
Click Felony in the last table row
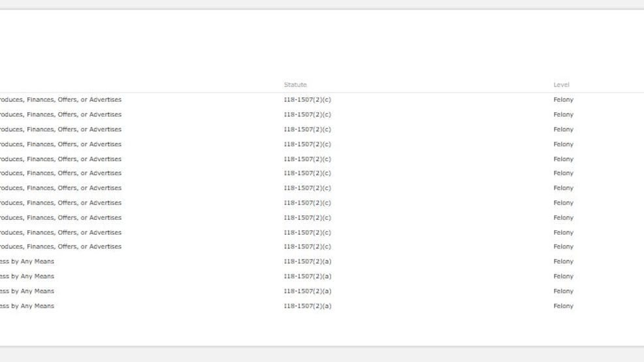point(564,306)
